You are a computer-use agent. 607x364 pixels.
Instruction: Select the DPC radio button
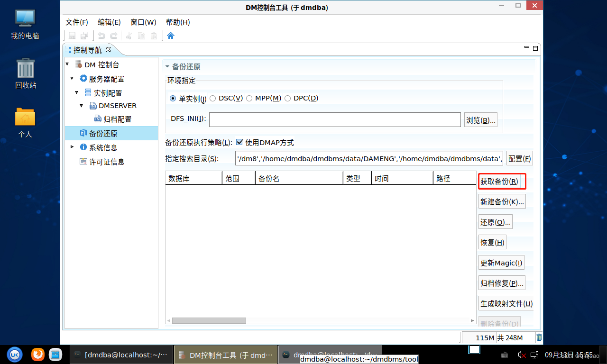[x=288, y=99]
